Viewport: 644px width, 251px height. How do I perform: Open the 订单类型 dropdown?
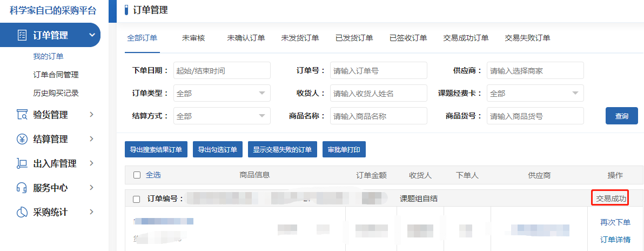click(x=222, y=93)
